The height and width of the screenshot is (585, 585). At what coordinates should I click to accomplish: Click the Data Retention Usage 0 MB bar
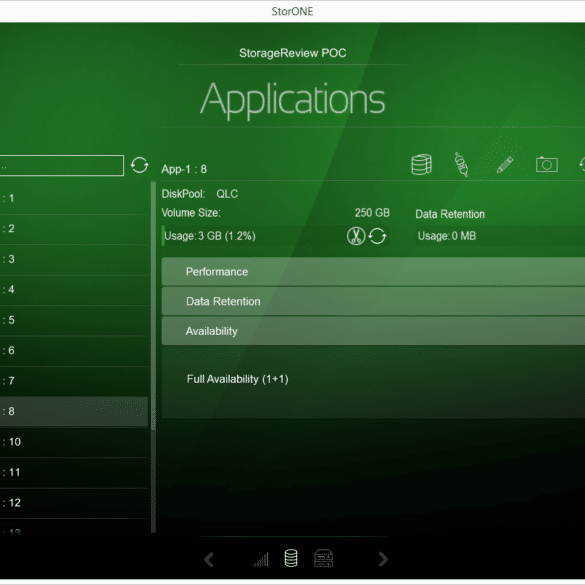coord(500,236)
